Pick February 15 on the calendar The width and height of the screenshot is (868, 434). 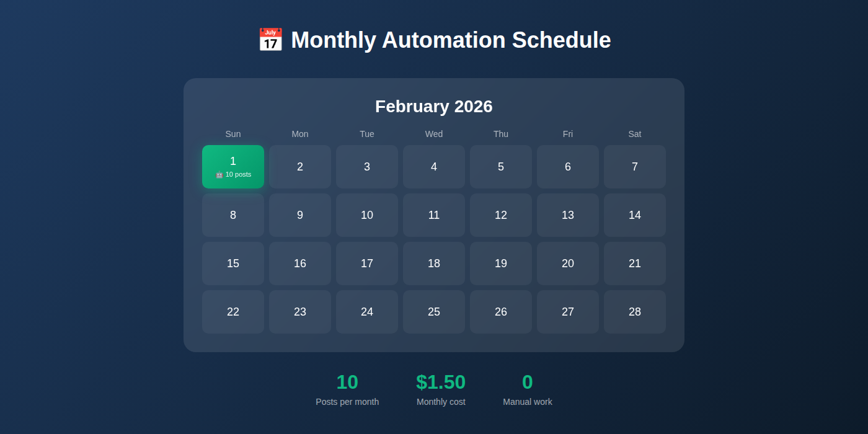(233, 263)
